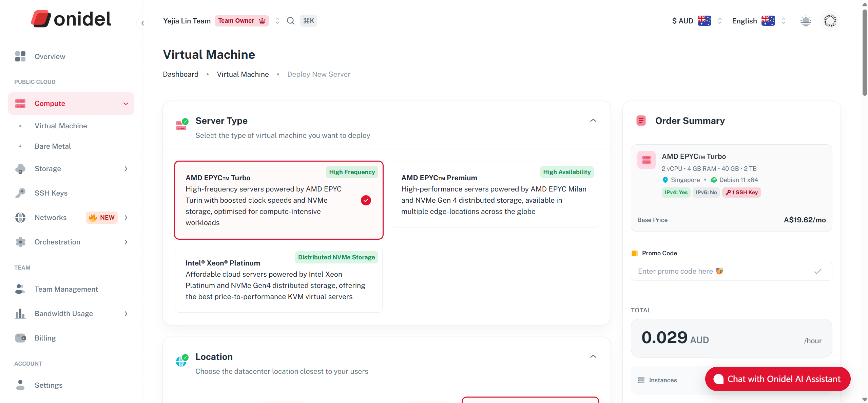Image resolution: width=868 pixels, height=403 pixels.
Task: Click the Team Management people icon
Action: click(20, 289)
